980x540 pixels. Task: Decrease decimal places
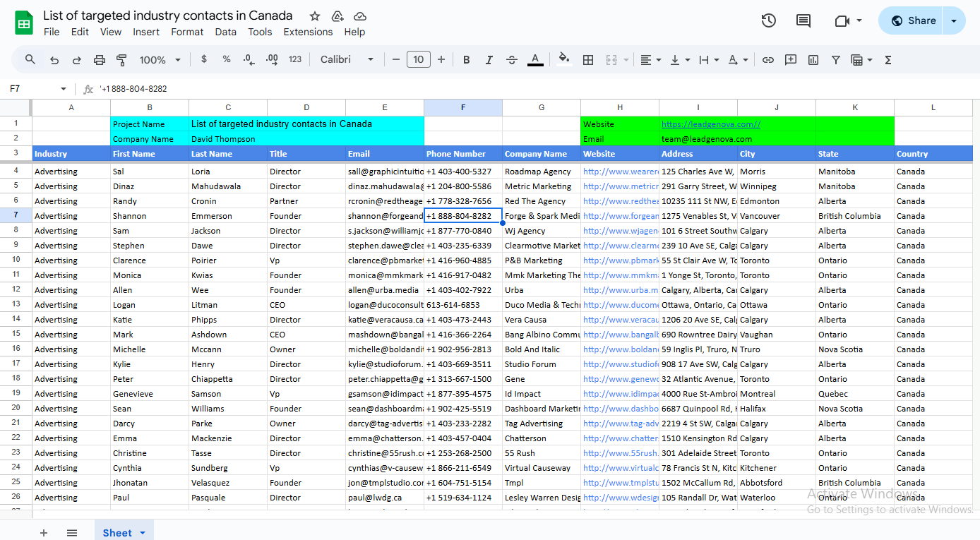tap(249, 60)
